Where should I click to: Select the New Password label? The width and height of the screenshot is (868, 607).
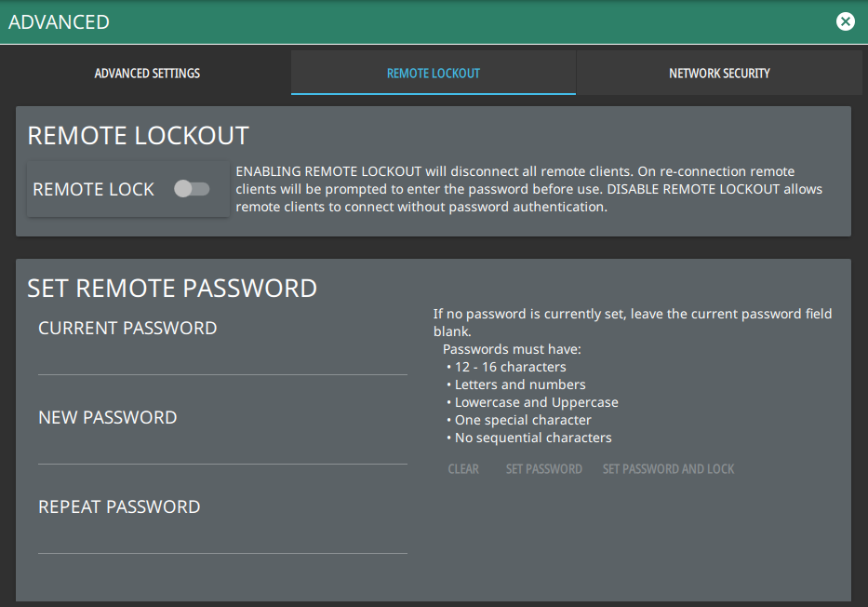(x=107, y=417)
